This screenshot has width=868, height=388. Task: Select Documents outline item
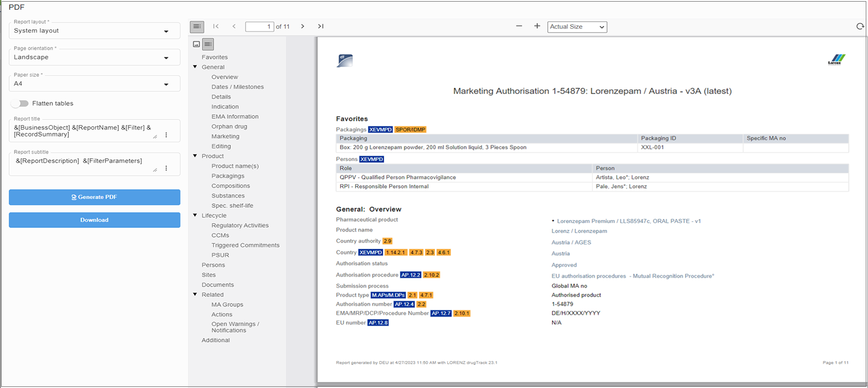[x=218, y=285]
